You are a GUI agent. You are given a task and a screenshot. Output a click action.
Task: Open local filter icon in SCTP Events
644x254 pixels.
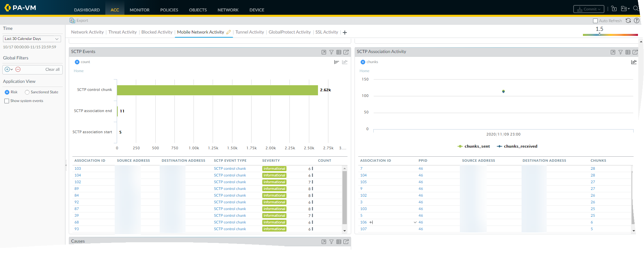331,52
